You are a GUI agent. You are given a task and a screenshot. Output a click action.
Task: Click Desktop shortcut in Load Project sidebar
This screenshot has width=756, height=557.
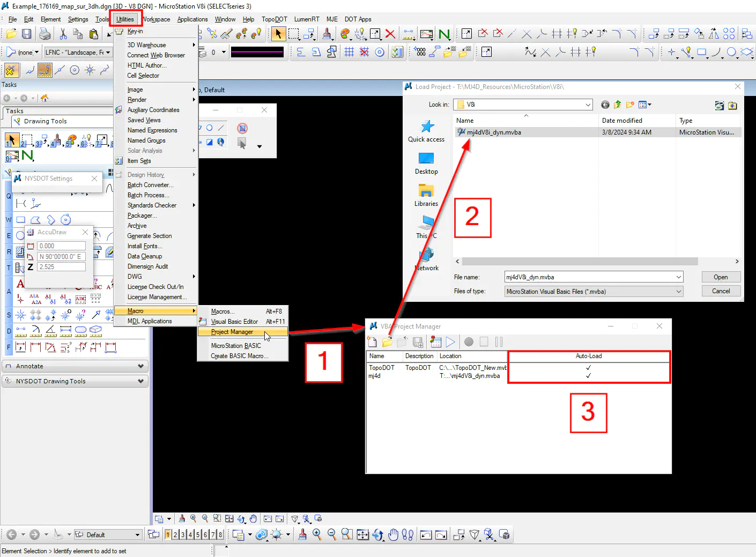coord(426,164)
